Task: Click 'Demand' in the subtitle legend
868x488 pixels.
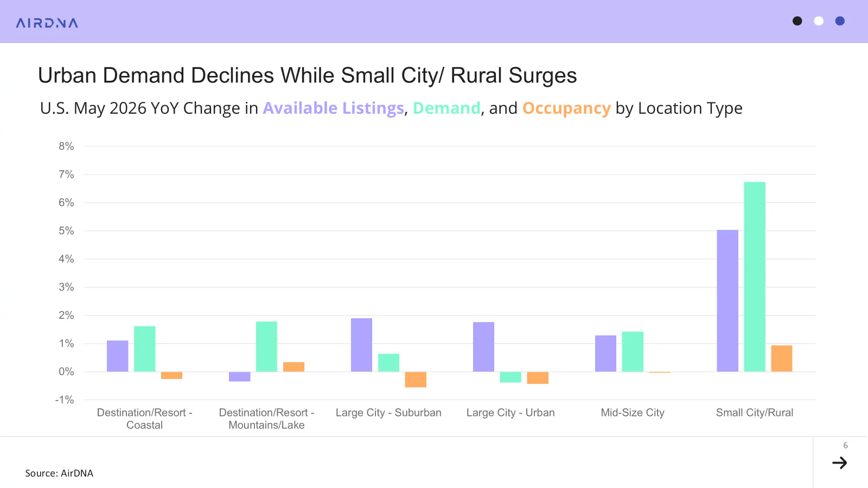Action: pyautogui.click(x=446, y=108)
